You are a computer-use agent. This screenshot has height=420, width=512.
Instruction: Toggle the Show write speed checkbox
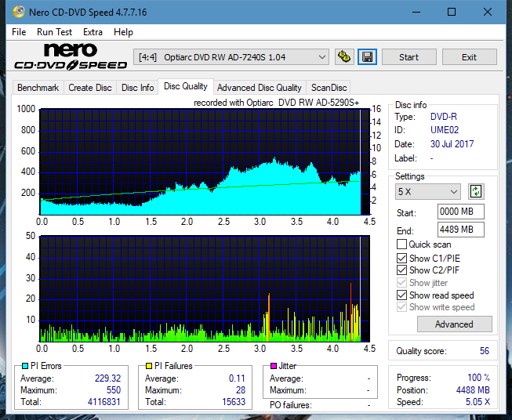pos(401,307)
